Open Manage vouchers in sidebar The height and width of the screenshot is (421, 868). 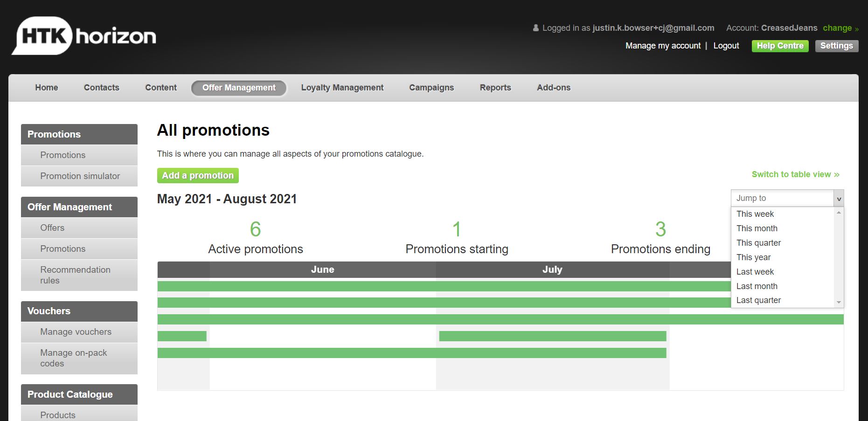pos(79,332)
